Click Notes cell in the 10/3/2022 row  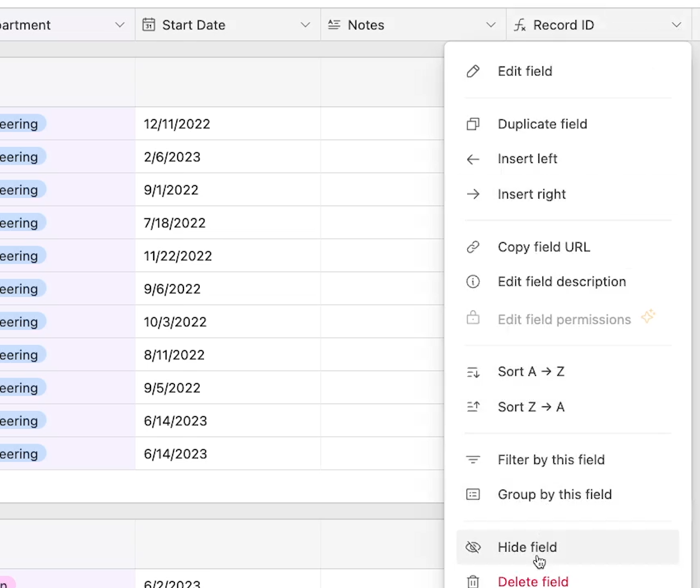click(382, 322)
